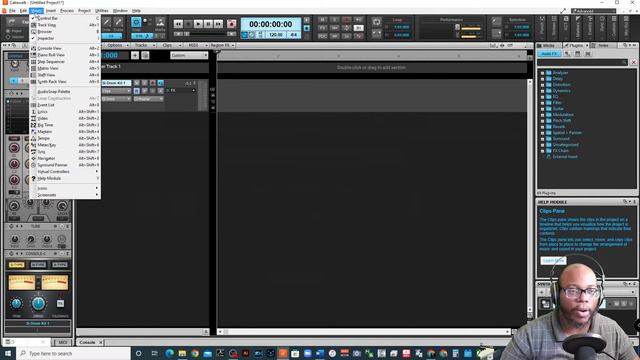Image resolution: width=640 pixels, height=360 pixels.
Task: Open Synth Rack View menu entry
Action: coord(65,82)
